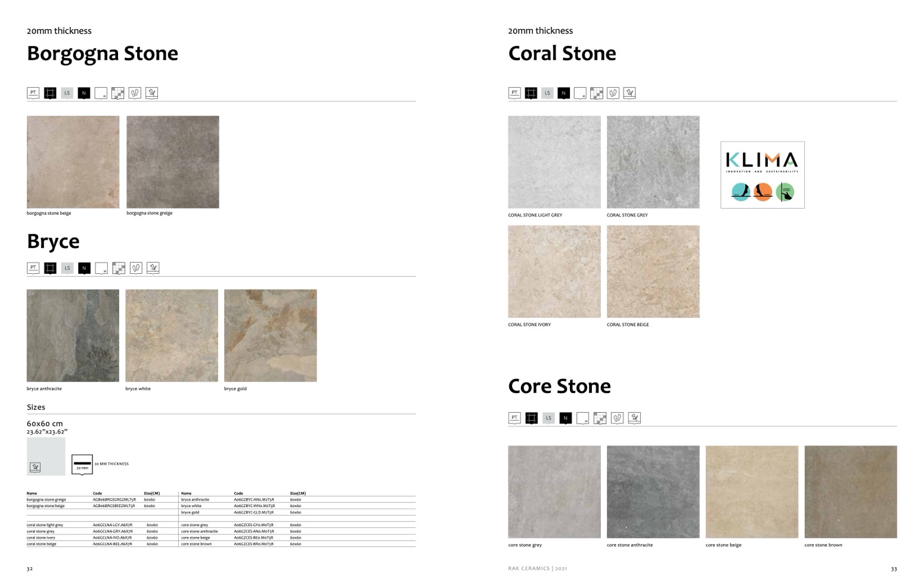924x587 pixels.
Task: Select the borgogna stone greige tile swatch
Action: point(172,162)
